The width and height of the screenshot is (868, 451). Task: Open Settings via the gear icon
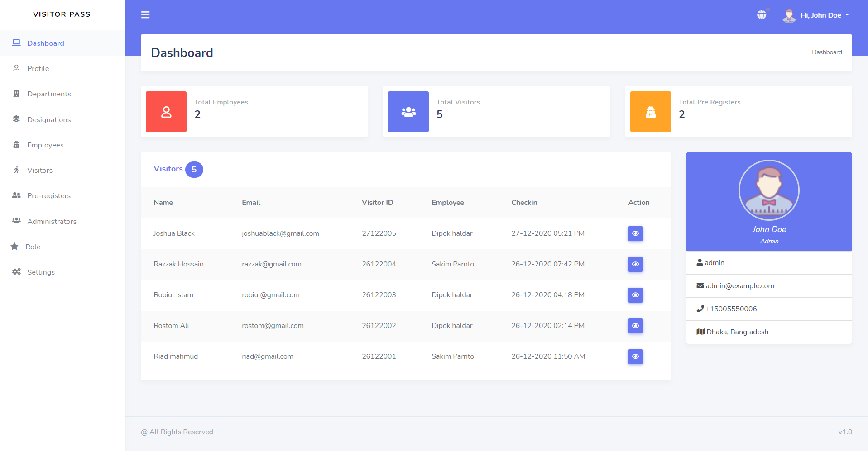pyautogui.click(x=17, y=272)
